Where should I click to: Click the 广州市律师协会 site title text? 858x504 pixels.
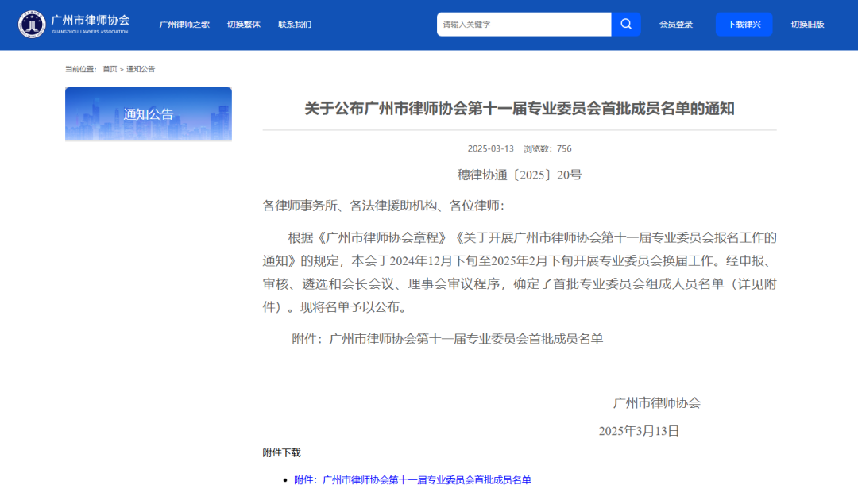[x=91, y=20]
